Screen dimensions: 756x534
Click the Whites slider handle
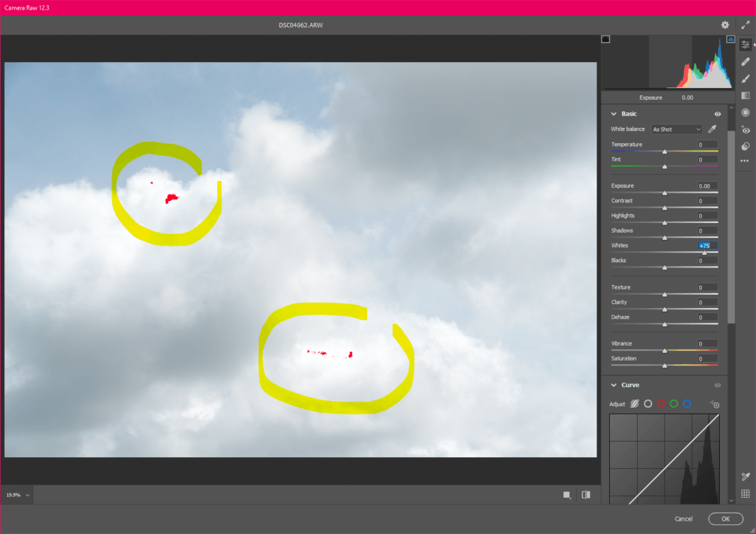704,253
